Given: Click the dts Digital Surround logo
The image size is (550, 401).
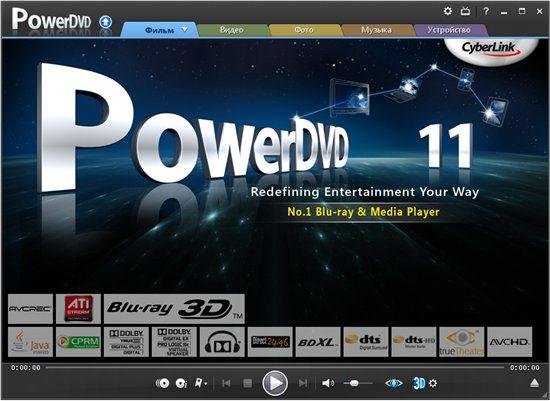Looking at the screenshot, I should click(366, 342).
